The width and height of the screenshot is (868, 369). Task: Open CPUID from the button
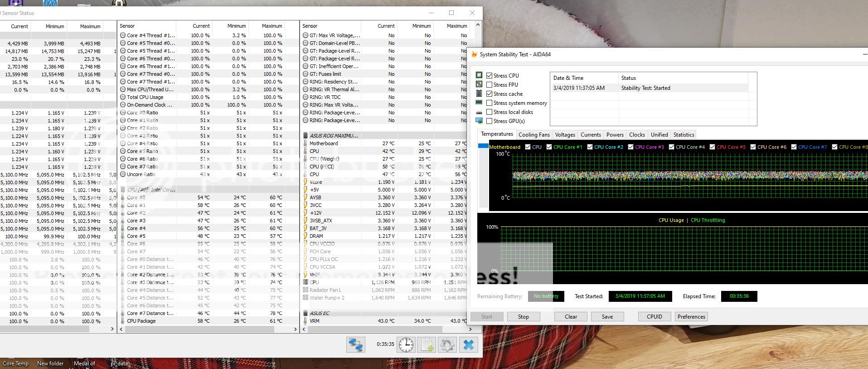coord(655,317)
